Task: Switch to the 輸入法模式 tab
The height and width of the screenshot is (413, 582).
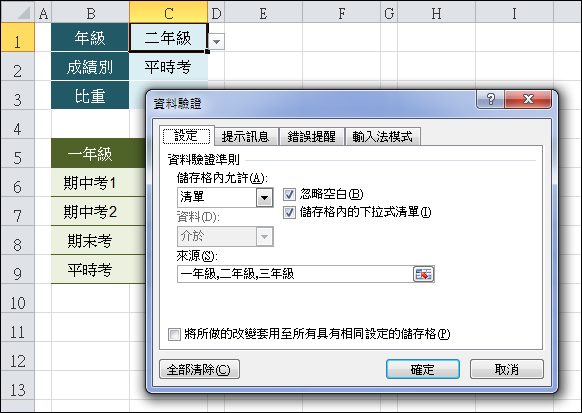Action: [382, 136]
